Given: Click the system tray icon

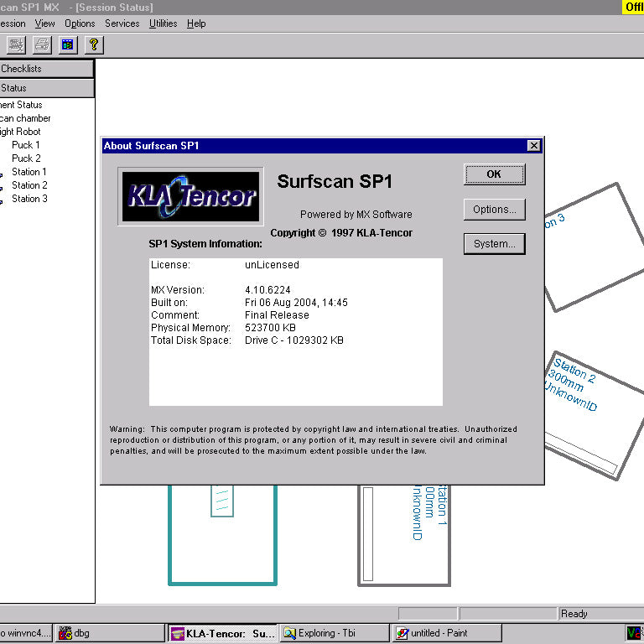Looking at the screenshot, I should pos(635,633).
